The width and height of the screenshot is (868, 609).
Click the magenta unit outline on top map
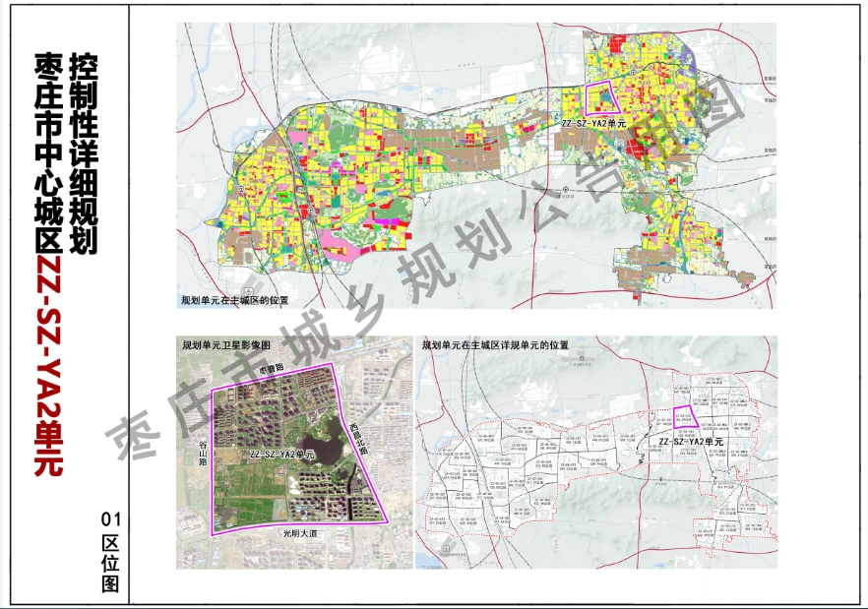(x=598, y=98)
